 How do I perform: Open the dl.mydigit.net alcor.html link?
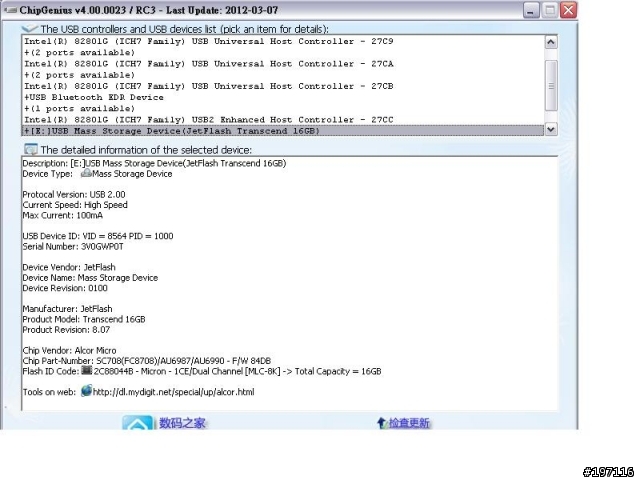(x=173, y=392)
